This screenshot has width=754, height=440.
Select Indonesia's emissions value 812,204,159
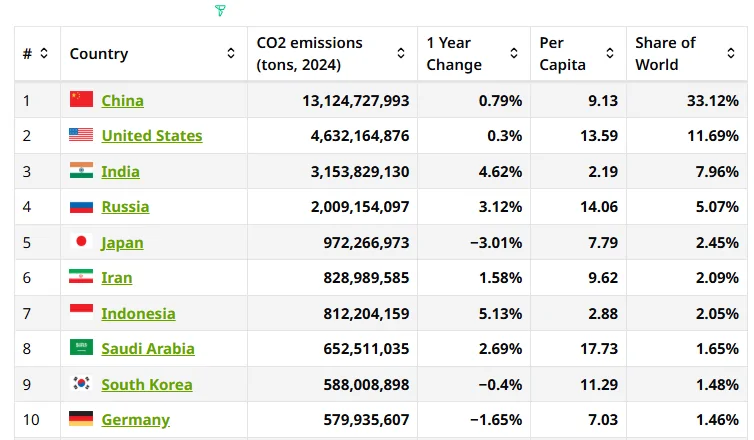point(366,314)
